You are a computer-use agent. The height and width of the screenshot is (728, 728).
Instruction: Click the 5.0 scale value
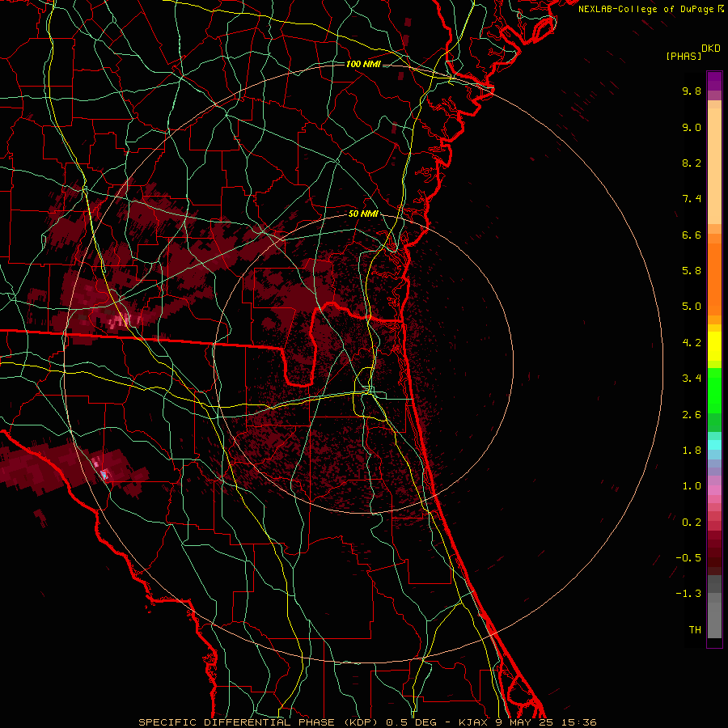tap(692, 307)
